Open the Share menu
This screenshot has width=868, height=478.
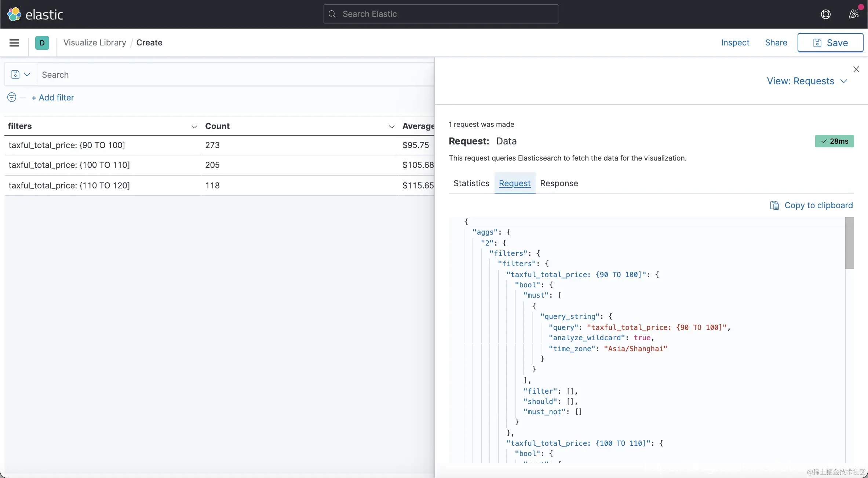click(776, 43)
